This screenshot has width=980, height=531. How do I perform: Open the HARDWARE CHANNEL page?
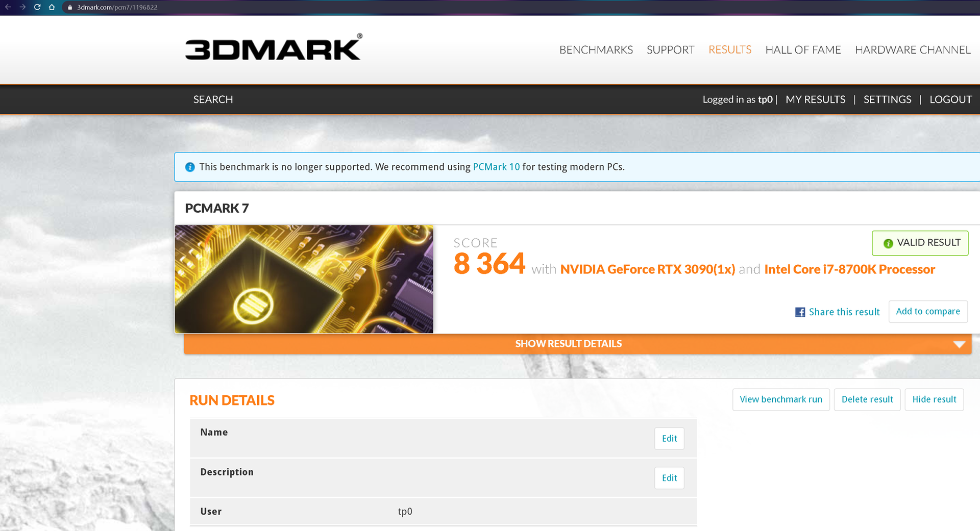click(913, 50)
